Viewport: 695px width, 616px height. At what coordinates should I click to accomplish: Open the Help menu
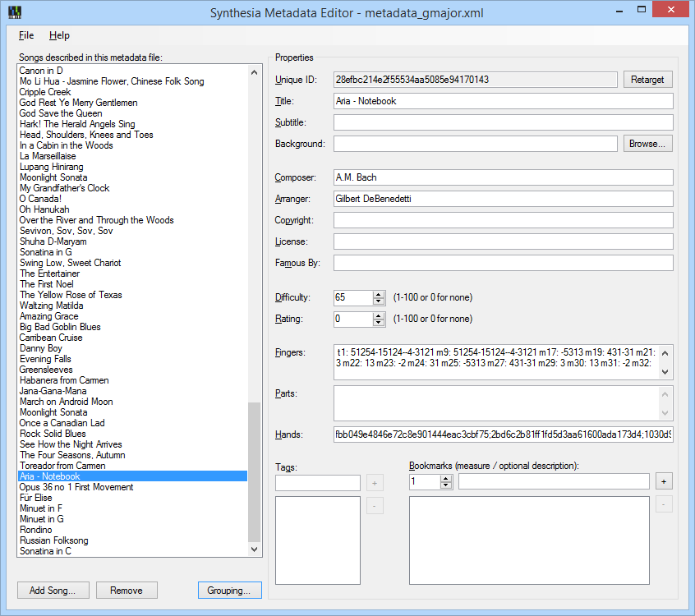pos(59,35)
